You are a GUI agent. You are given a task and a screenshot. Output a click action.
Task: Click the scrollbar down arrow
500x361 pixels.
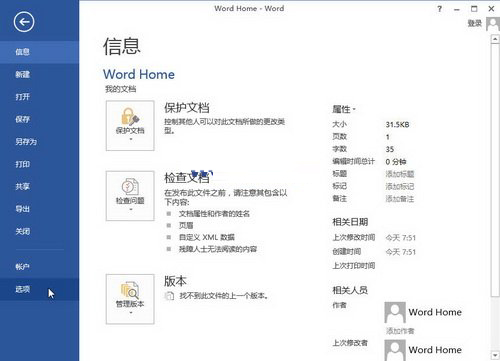pyautogui.click(x=495, y=355)
